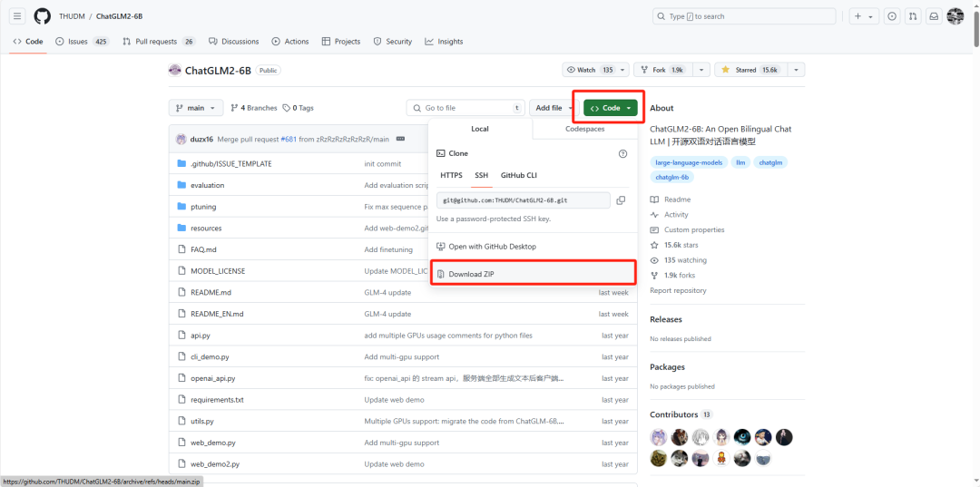Viewport: 980px width, 487px height.
Task: Click the Report repository link
Action: pyautogui.click(x=678, y=290)
